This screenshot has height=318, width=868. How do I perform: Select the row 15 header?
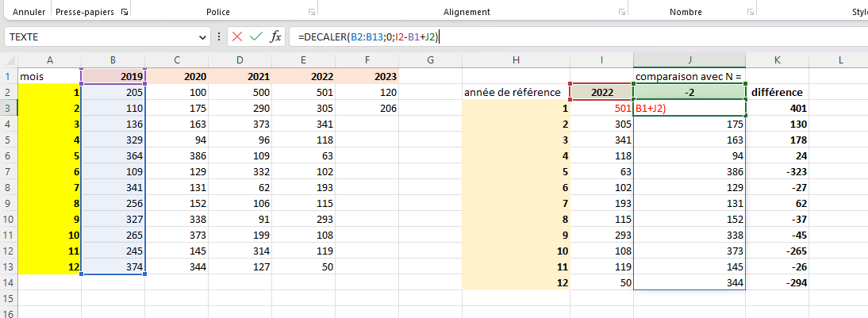(x=8, y=298)
